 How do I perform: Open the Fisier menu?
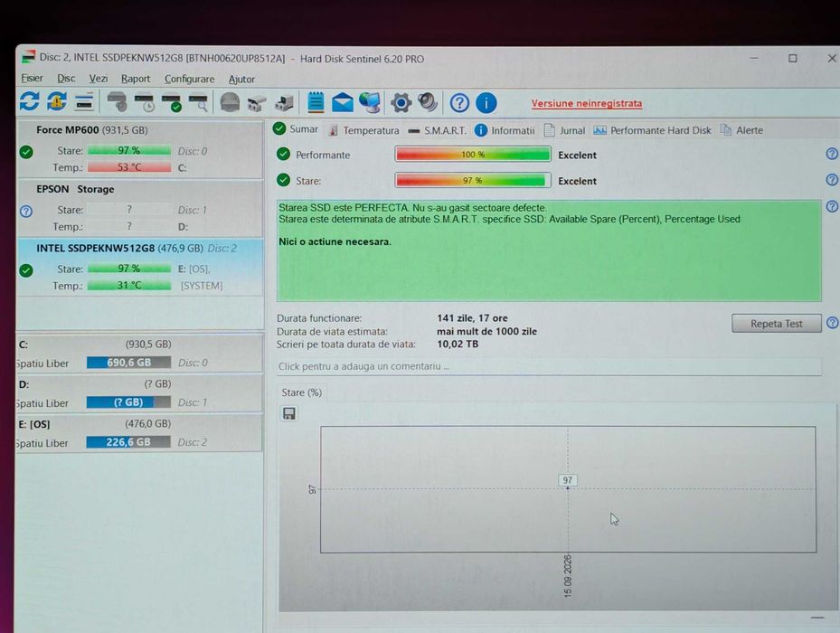pos(33,79)
